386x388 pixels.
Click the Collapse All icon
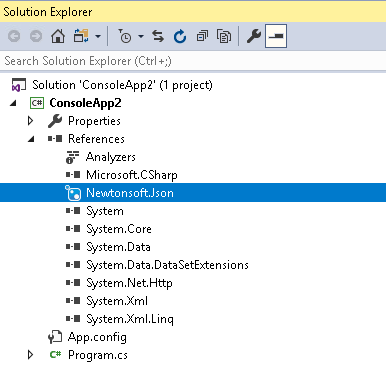202,36
